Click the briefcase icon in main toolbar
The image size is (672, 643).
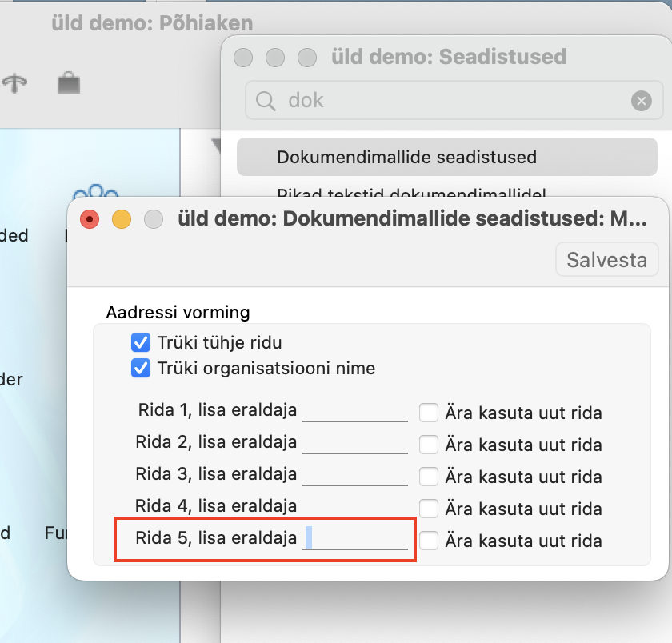click(x=69, y=82)
